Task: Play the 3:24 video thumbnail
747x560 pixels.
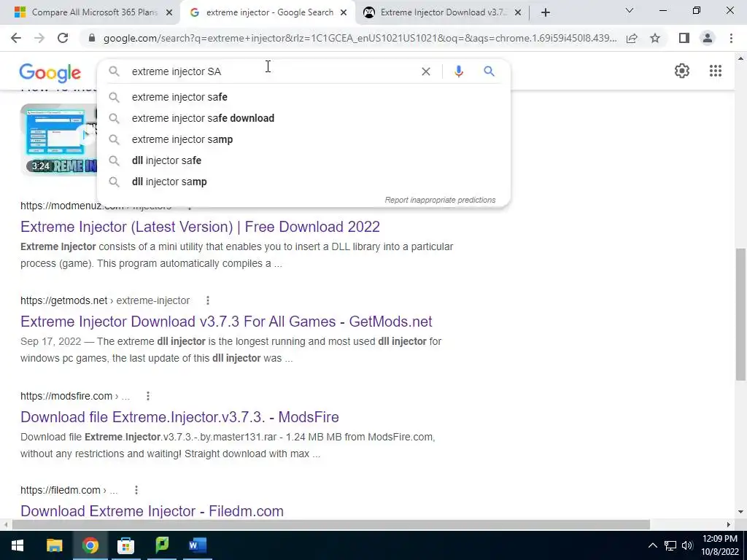Action: [x=58, y=139]
